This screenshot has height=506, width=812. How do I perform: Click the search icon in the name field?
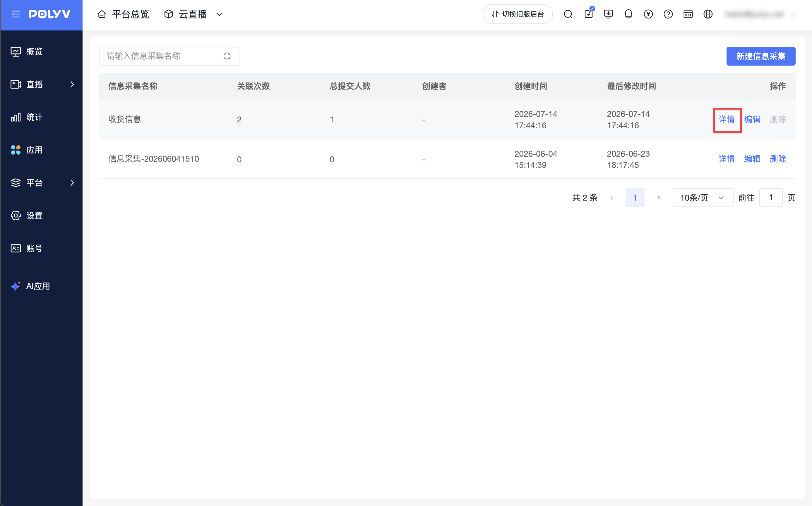tap(227, 56)
